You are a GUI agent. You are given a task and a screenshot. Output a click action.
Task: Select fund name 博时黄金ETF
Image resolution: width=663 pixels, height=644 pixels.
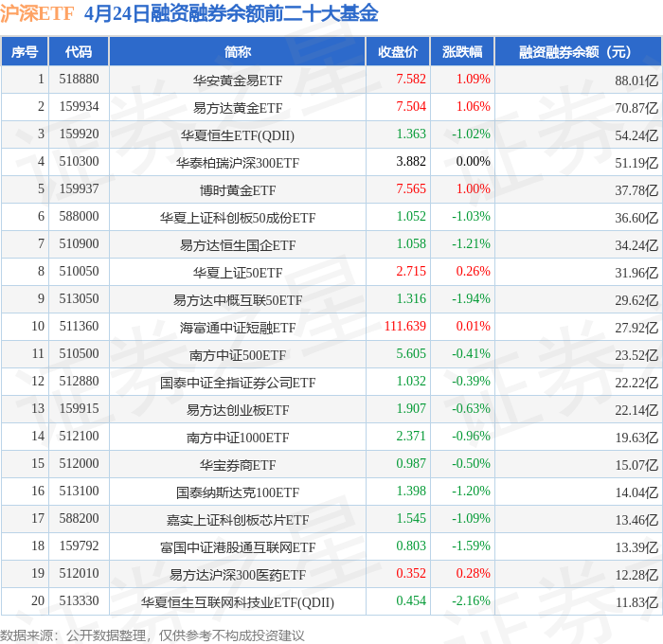click(x=238, y=190)
